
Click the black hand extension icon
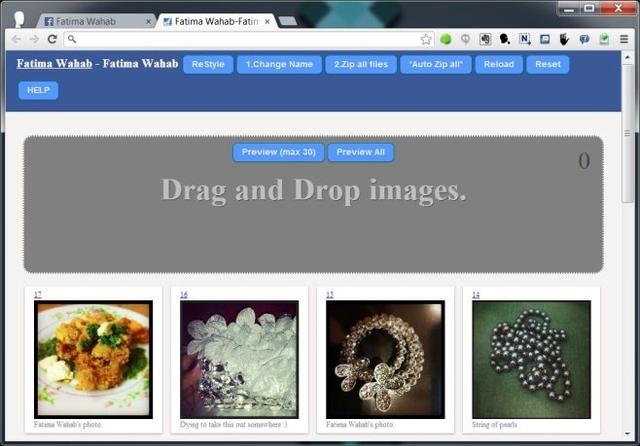[x=564, y=39]
